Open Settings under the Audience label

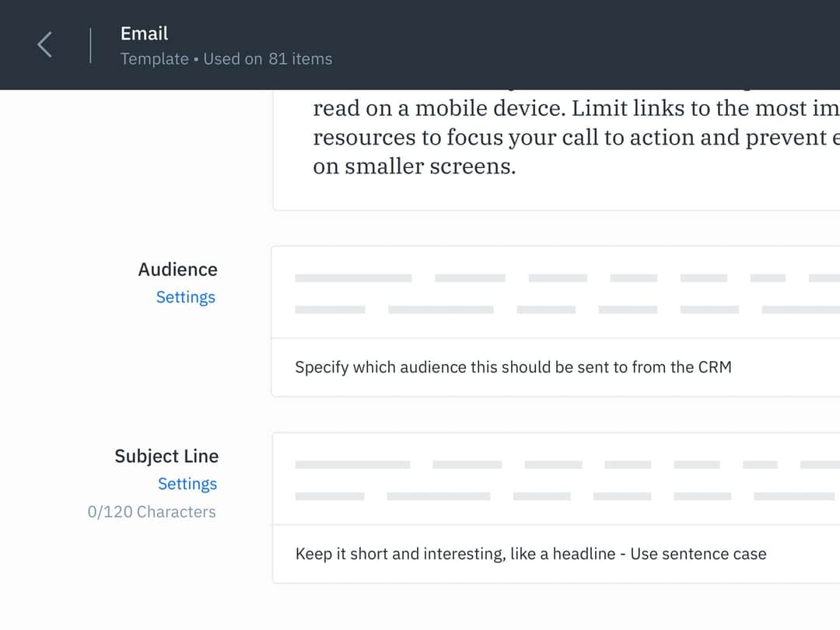click(186, 297)
